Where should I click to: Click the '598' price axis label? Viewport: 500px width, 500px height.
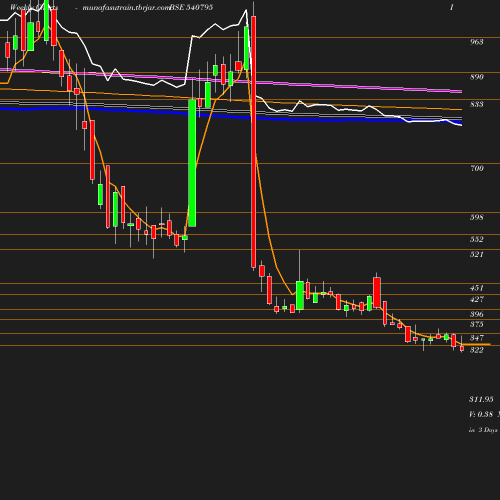point(477,217)
